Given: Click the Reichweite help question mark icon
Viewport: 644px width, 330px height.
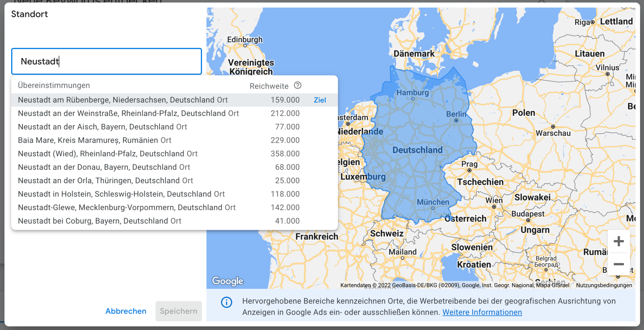Looking at the screenshot, I should (297, 86).
